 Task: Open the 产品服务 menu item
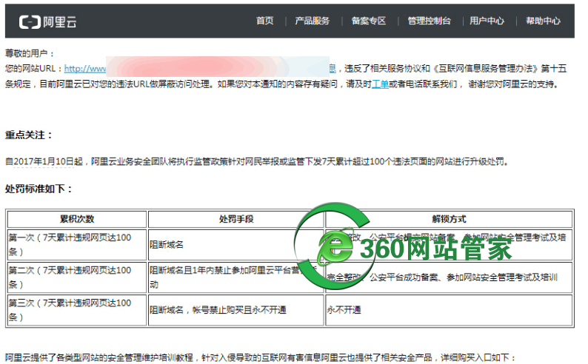click(x=312, y=21)
